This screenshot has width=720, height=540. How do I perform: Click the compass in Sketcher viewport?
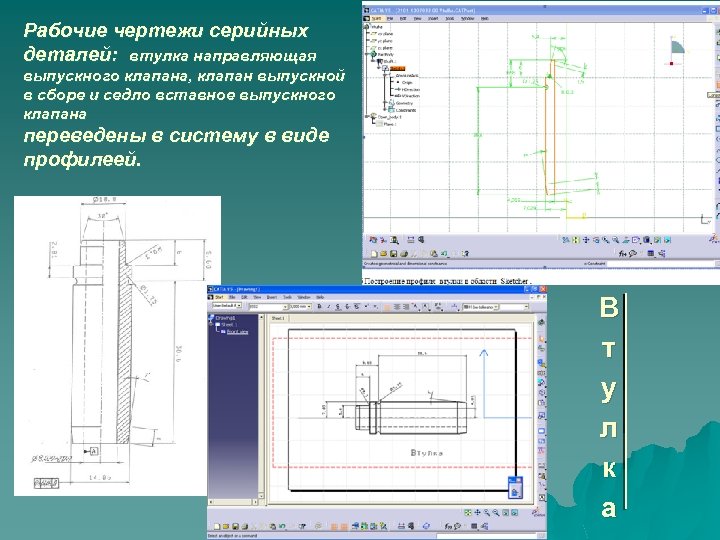point(677,51)
